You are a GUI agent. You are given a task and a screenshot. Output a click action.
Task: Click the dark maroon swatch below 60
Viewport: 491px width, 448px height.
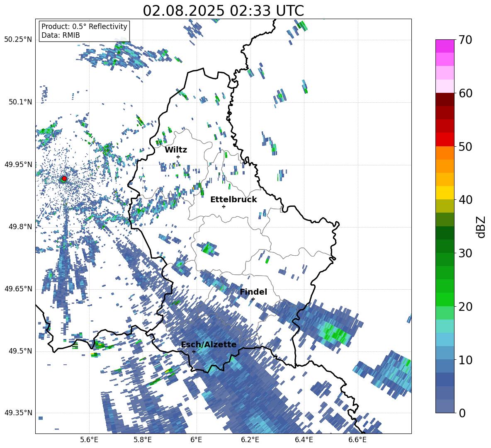click(x=445, y=99)
